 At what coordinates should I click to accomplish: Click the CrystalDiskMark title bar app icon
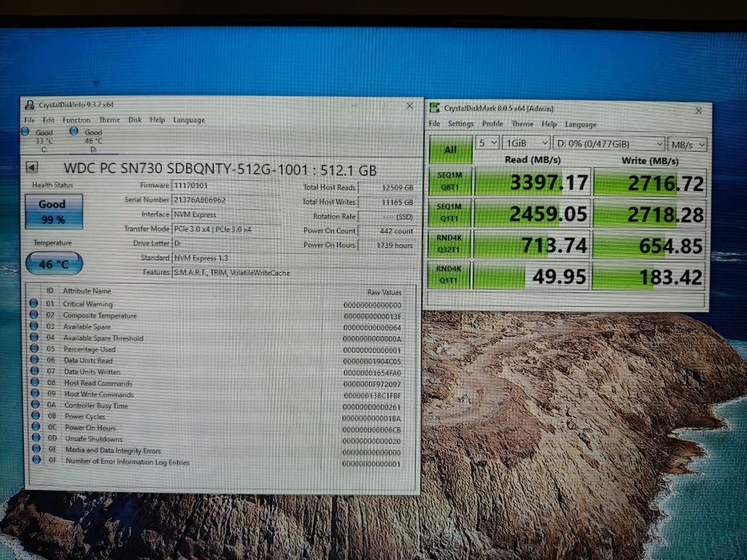435,108
